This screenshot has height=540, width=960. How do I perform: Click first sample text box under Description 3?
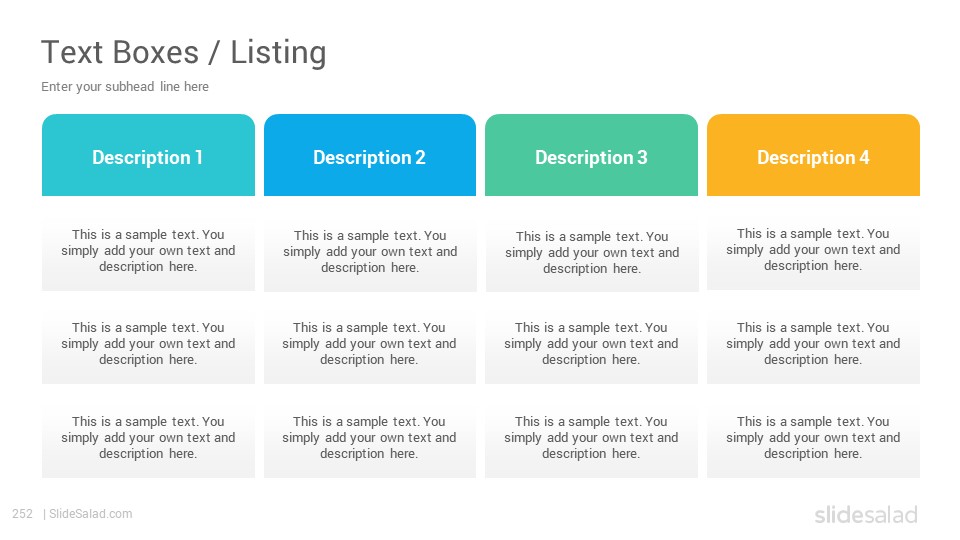pyautogui.click(x=592, y=252)
